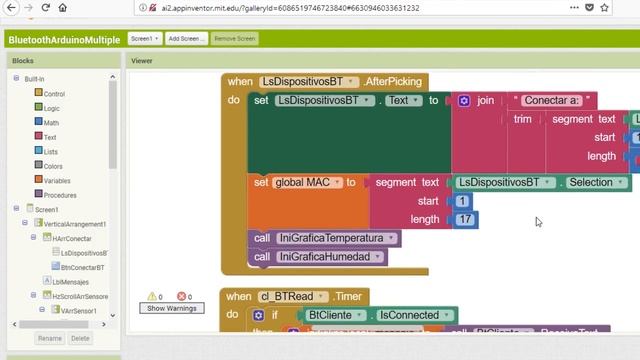Open the Screen1 dropdown button
640x360 pixels.
coord(144,39)
